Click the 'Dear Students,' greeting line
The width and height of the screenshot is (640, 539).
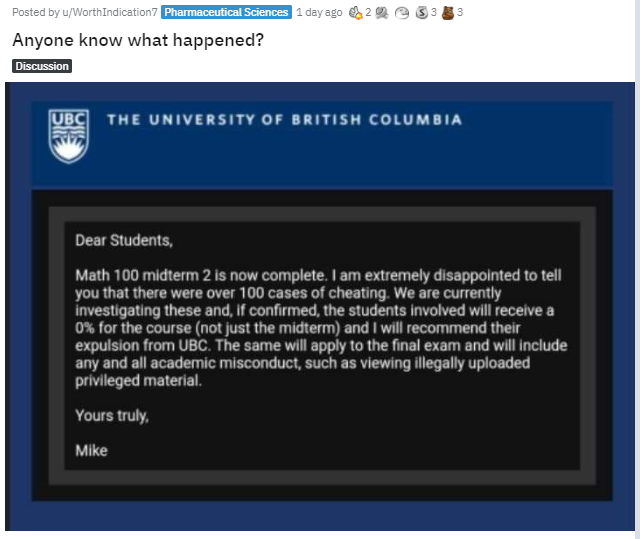click(x=124, y=240)
